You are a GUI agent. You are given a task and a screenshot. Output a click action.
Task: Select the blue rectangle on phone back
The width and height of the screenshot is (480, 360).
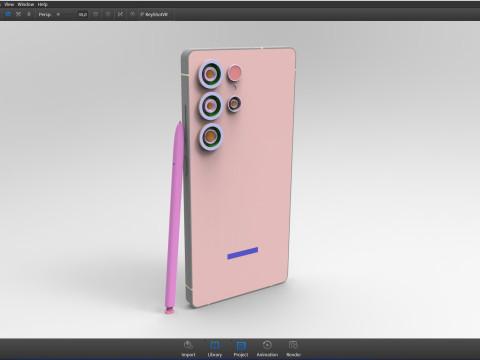click(x=243, y=253)
